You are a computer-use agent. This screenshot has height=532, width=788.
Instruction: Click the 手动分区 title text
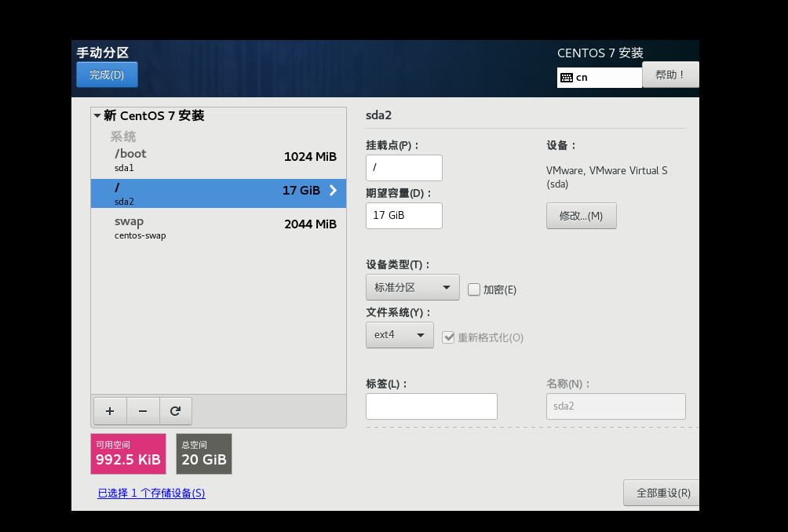coord(103,53)
